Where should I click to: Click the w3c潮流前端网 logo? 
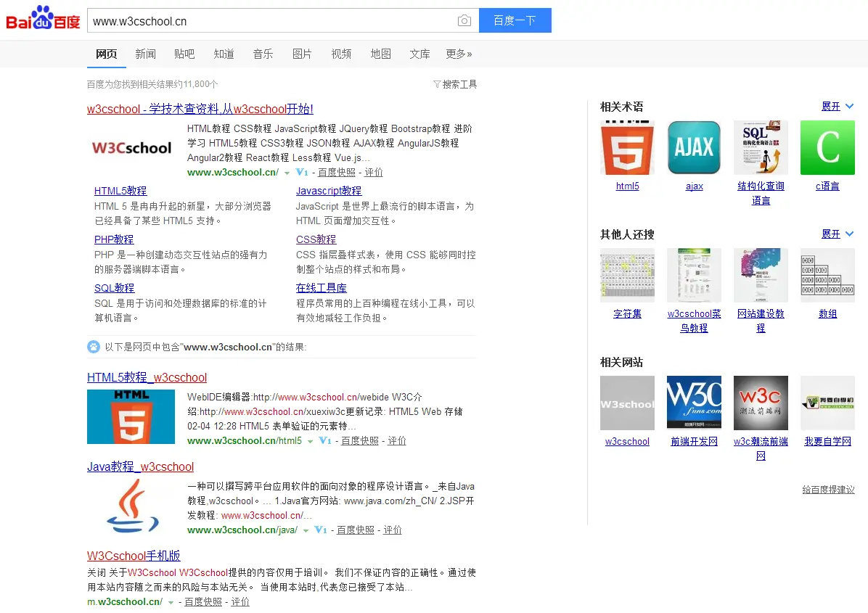coord(761,403)
